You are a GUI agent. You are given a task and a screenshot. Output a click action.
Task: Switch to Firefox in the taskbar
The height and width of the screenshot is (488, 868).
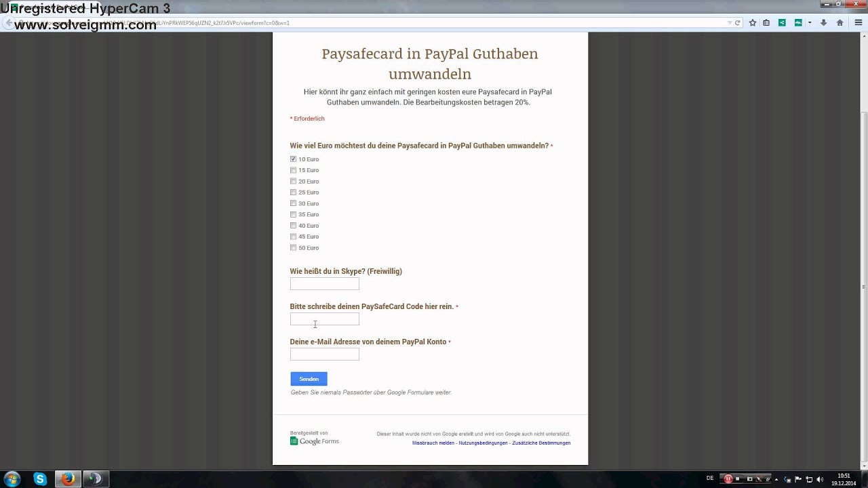point(67,479)
